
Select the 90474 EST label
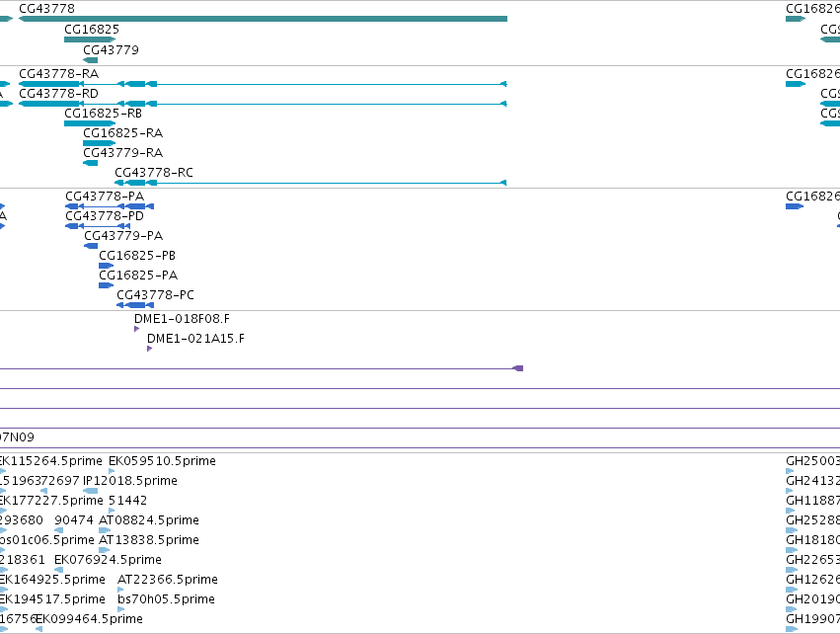[x=74, y=520]
